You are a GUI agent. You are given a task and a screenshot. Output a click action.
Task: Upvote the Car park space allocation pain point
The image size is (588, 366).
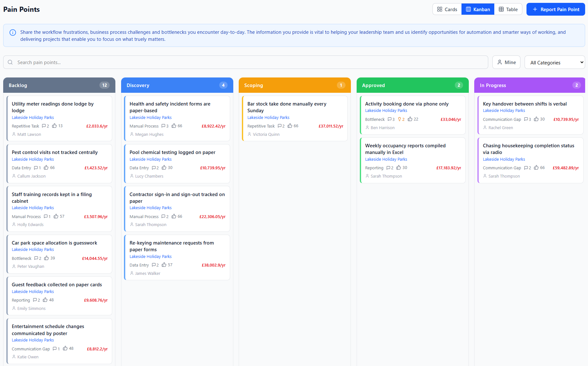point(47,258)
